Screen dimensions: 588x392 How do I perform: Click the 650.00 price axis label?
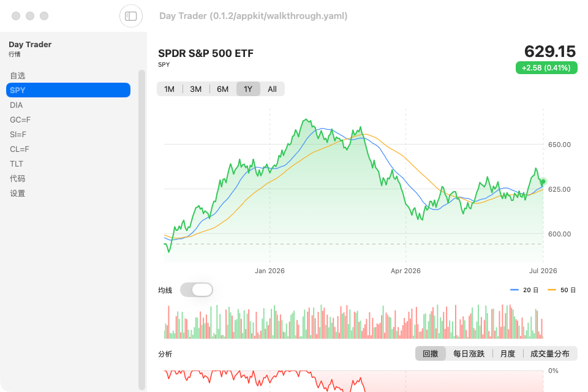[559, 145]
